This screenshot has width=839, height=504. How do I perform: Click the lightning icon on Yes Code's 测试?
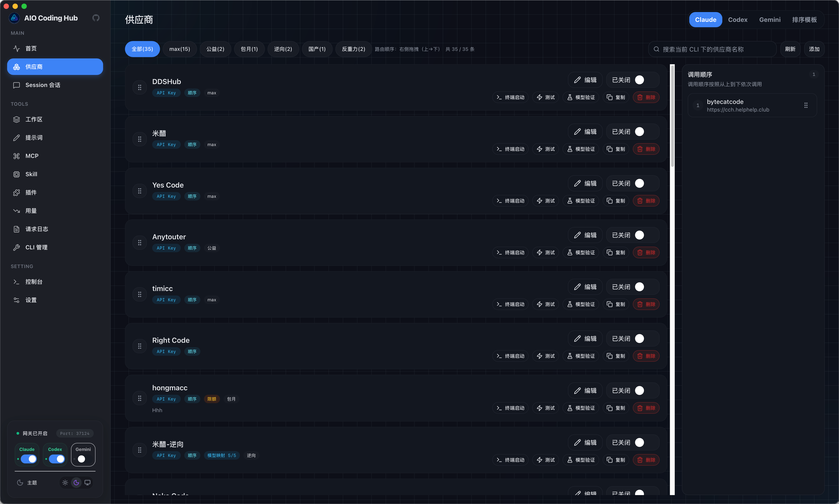click(x=540, y=201)
